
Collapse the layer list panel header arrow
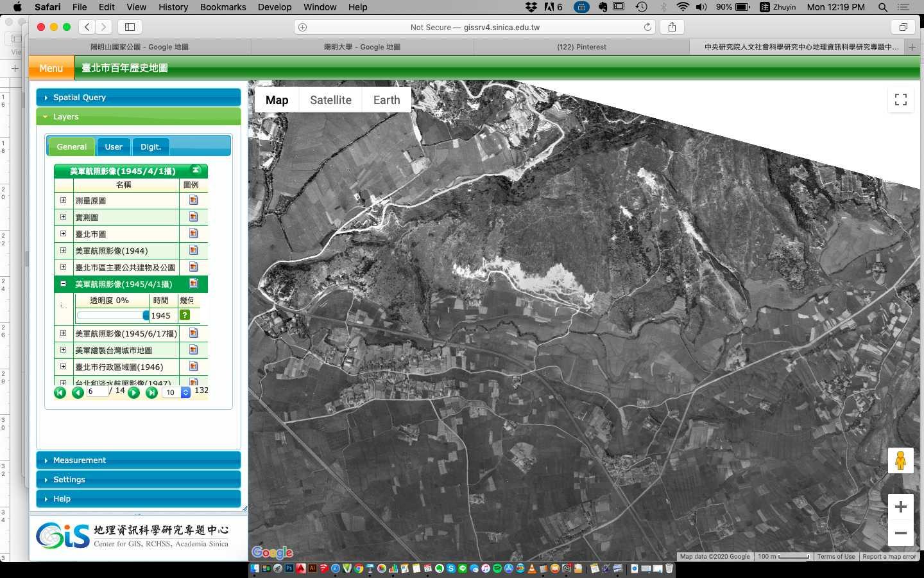[196, 170]
